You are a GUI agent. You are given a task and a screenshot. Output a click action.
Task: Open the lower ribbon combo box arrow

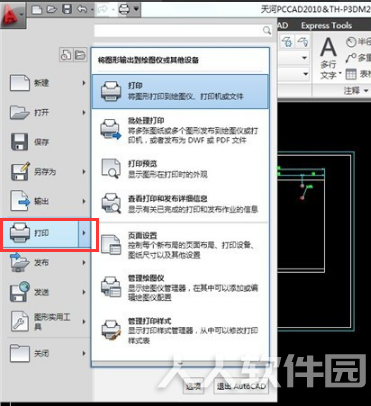click(x=305, y=74)
